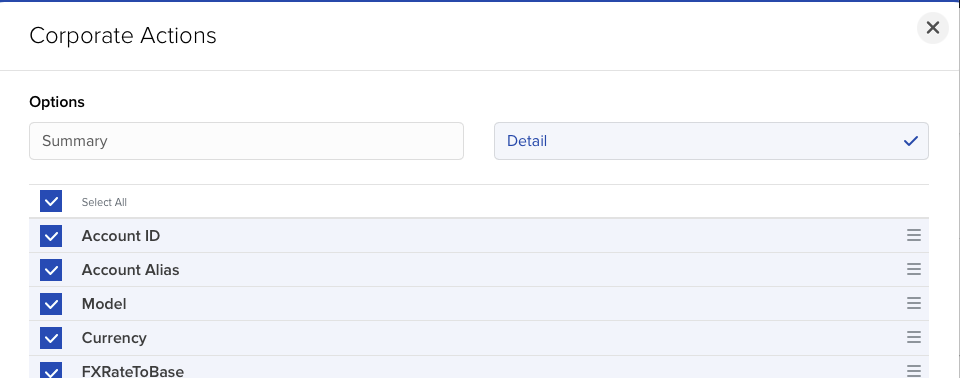The image size is (960, 378).
Task: Uncheck the Account ID checkbox
Action: pyautogui.click(x=51, y=235)
